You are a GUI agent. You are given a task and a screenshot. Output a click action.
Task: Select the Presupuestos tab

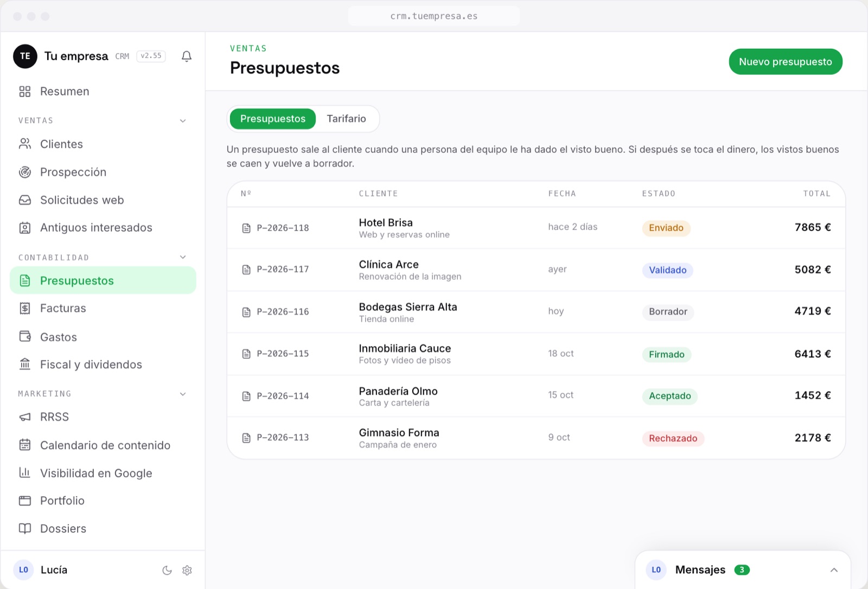click(x=272, y=119)
